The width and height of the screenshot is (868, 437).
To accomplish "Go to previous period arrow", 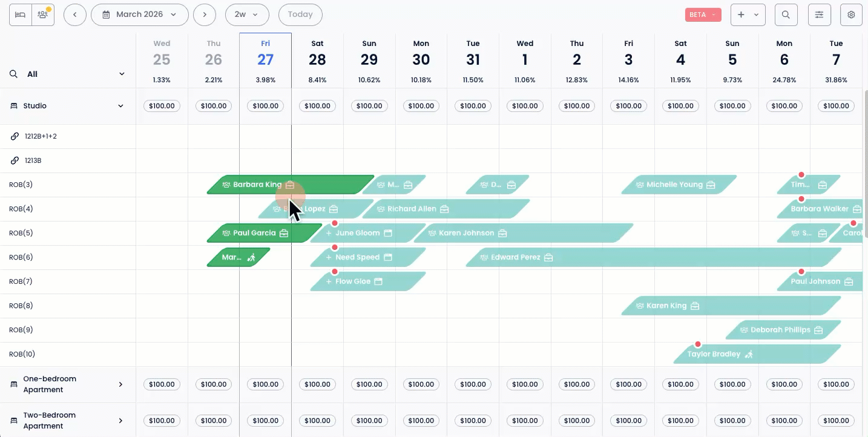I will click(x=75, y=15).
